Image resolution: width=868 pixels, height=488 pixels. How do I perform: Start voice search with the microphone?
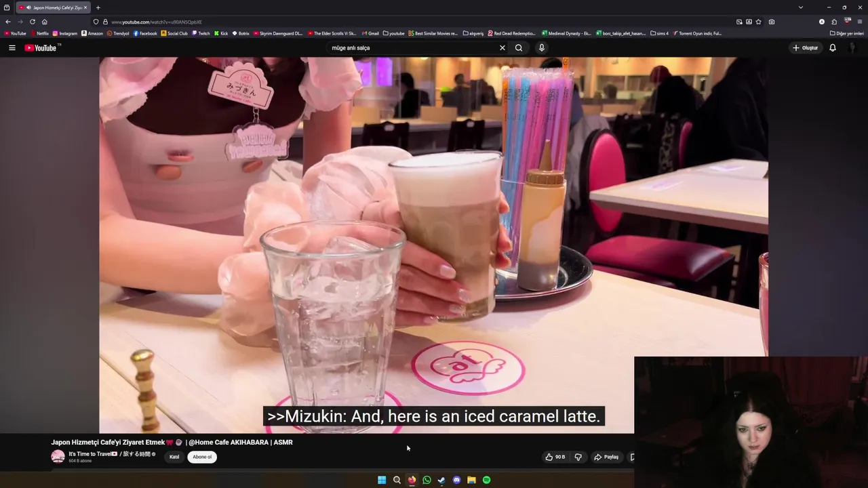[x=541, y=47]
